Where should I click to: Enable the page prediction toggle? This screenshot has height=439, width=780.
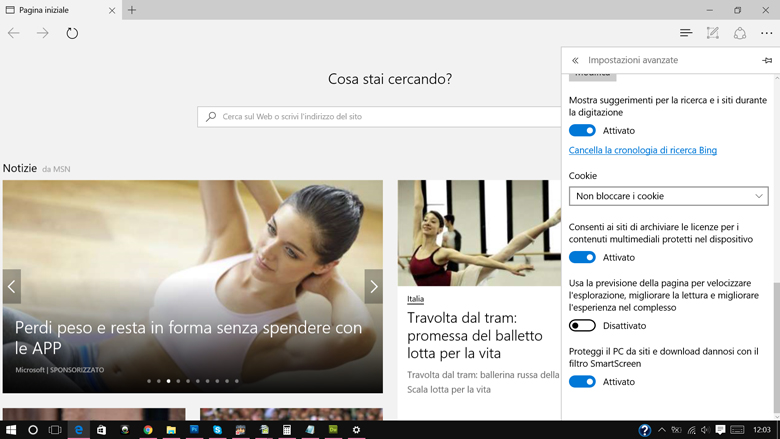[x=582, y=326]
